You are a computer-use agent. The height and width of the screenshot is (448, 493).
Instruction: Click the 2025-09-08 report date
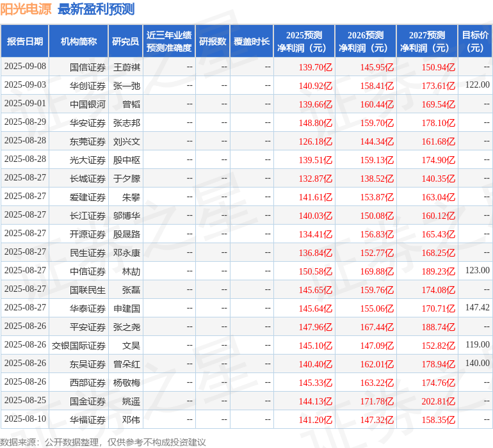pyautogui.click(x=25, y=67)
